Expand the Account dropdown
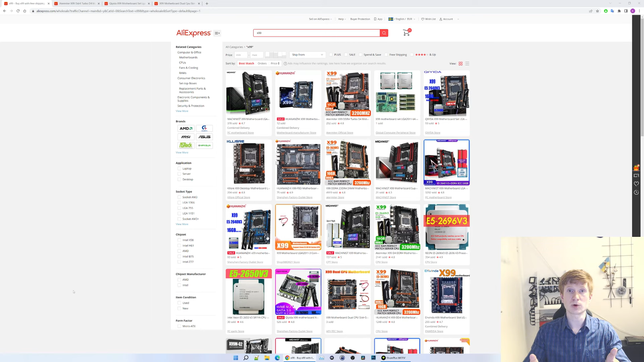644x362 pixels. pos(449,19)
